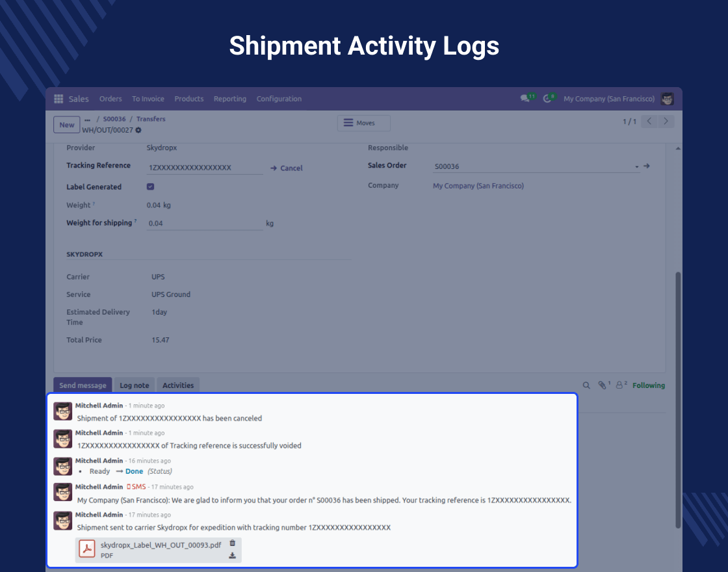Click the form vertical scrollbar

(678, 399)
